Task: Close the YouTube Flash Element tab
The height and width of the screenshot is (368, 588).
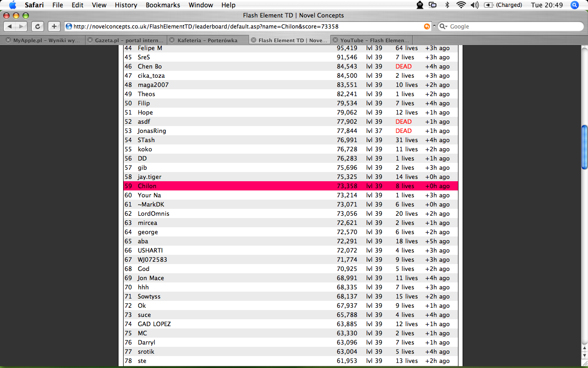Action: (335, 40)
